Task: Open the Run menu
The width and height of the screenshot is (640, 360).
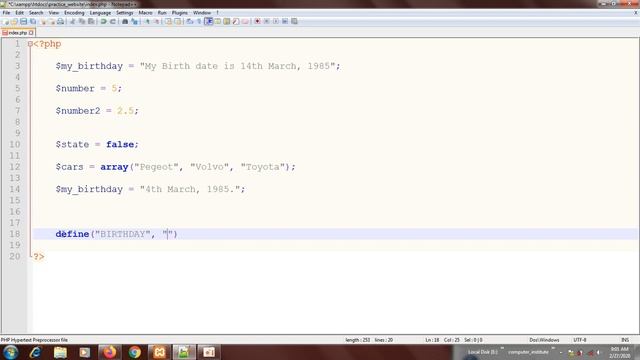Action: [162, 13]
